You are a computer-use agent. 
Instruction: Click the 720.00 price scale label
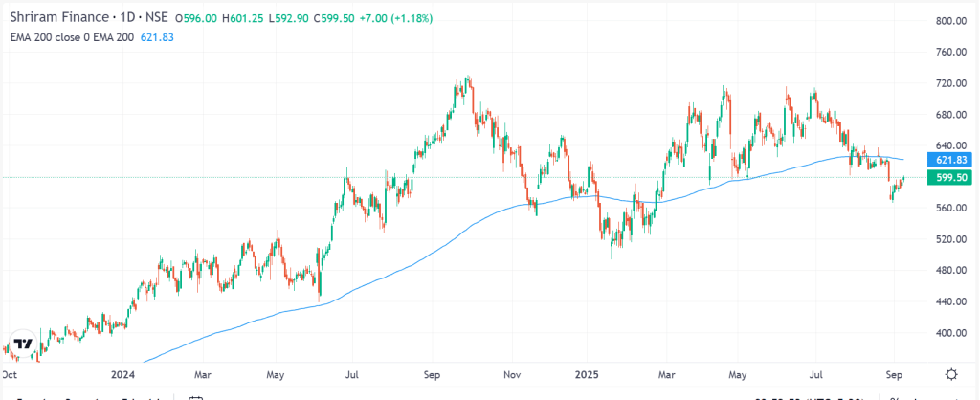(952, 83)
